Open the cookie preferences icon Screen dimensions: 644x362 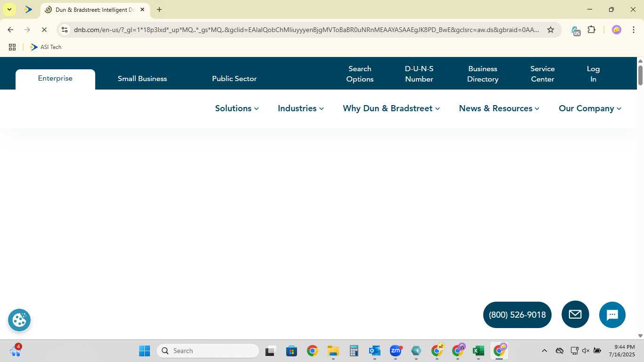tap(19, 320)
